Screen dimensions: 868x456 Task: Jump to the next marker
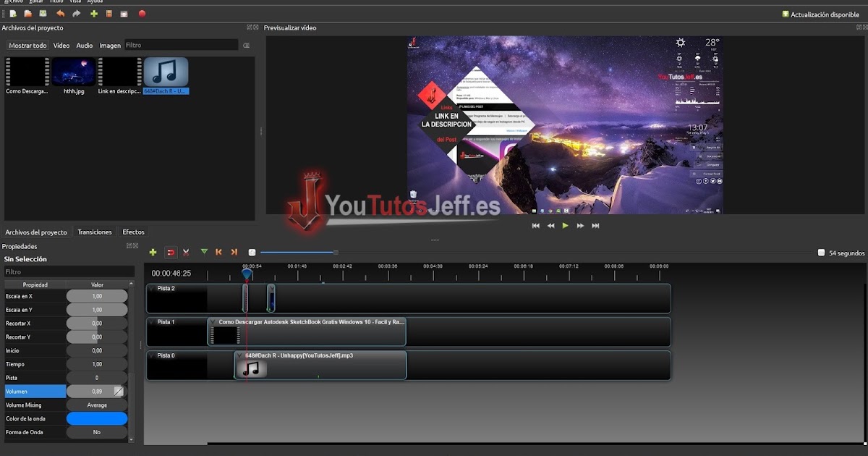(x=234, y=252)
